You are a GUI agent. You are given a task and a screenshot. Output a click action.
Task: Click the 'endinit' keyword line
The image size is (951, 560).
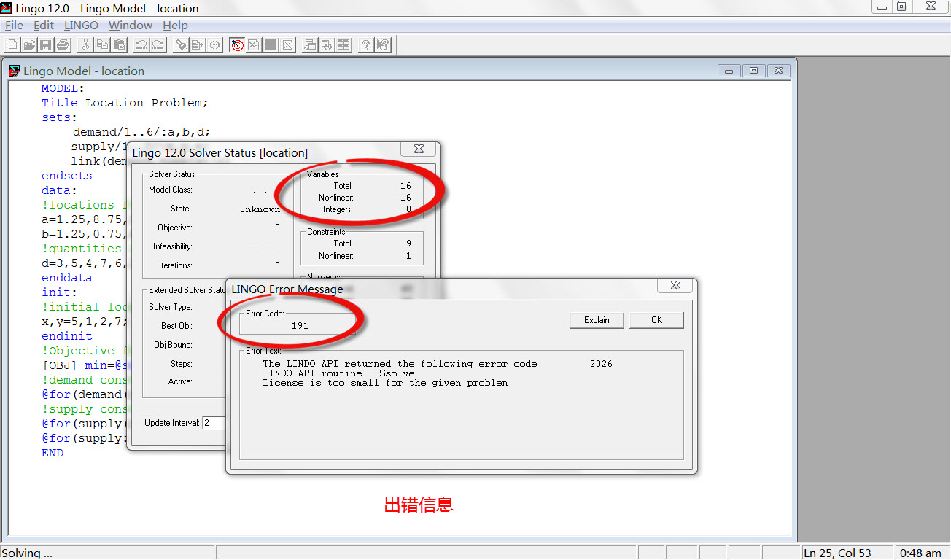point(66,336)
